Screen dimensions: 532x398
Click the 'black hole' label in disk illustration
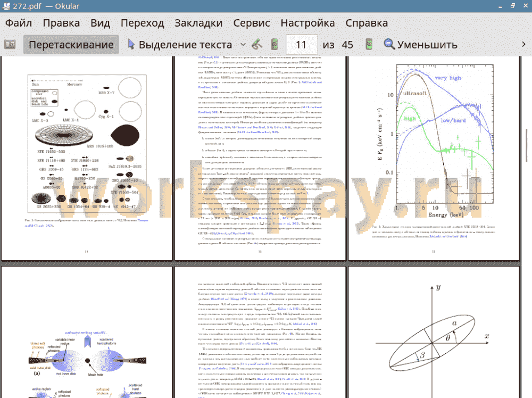(x=95, y=375)
